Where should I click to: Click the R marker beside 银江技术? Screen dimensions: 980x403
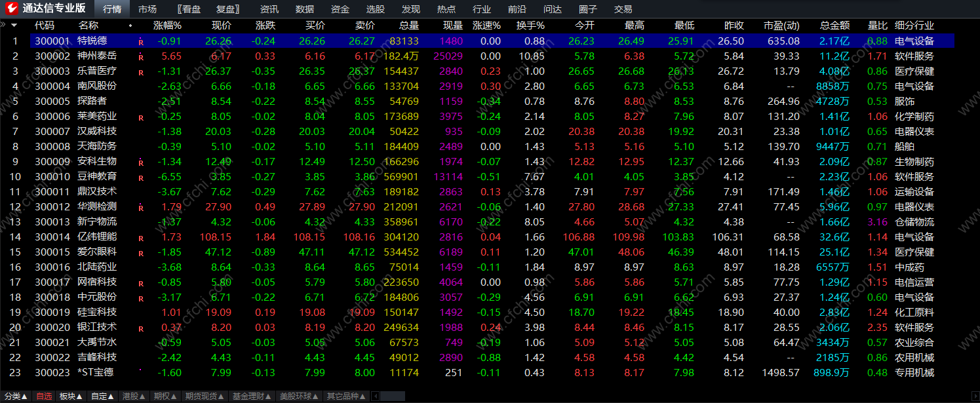140,328
